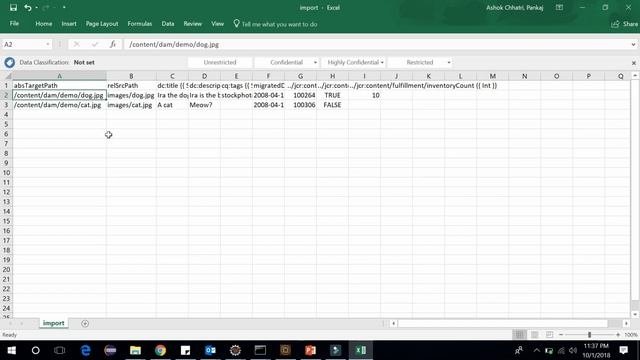Screen dimensions: 640x360
Task: Click the zoom in plus button
Action: [x=618, y=335]
